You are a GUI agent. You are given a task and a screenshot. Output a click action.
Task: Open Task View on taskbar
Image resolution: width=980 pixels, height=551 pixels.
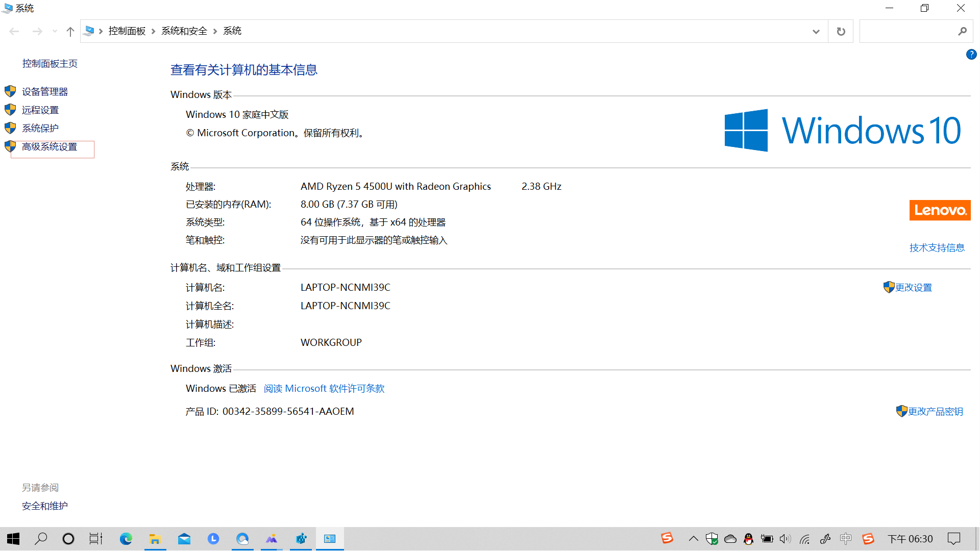tap(96, 539)
